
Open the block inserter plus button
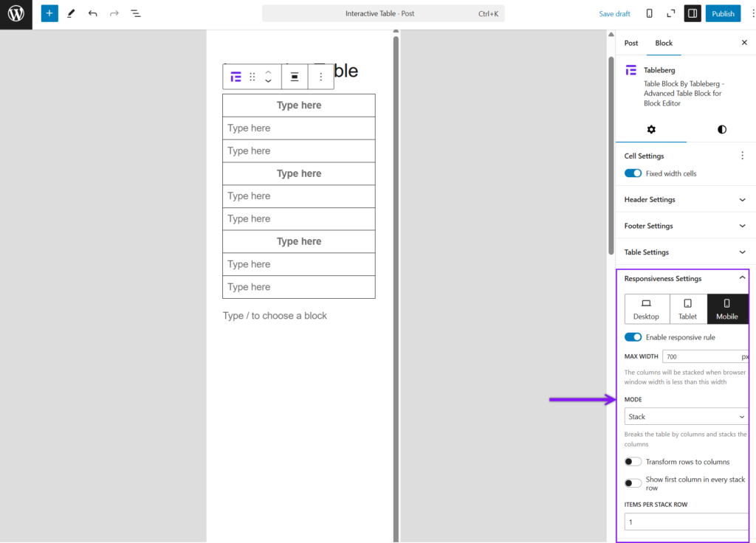point(49,13)
